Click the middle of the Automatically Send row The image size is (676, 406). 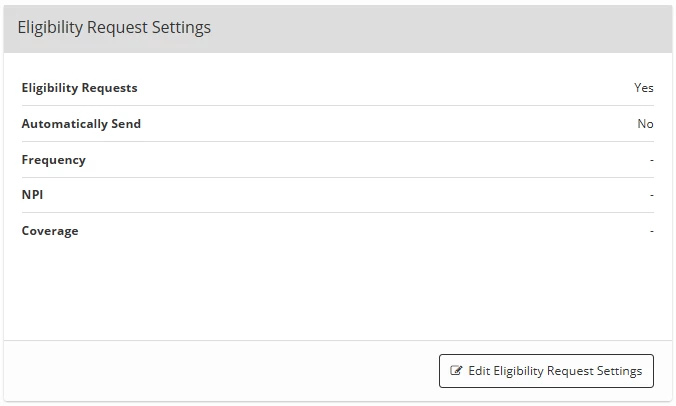[338, 124]
